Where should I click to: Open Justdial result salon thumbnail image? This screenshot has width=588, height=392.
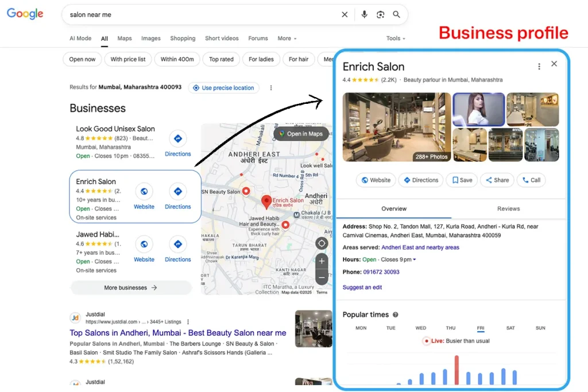coord(314,329)
